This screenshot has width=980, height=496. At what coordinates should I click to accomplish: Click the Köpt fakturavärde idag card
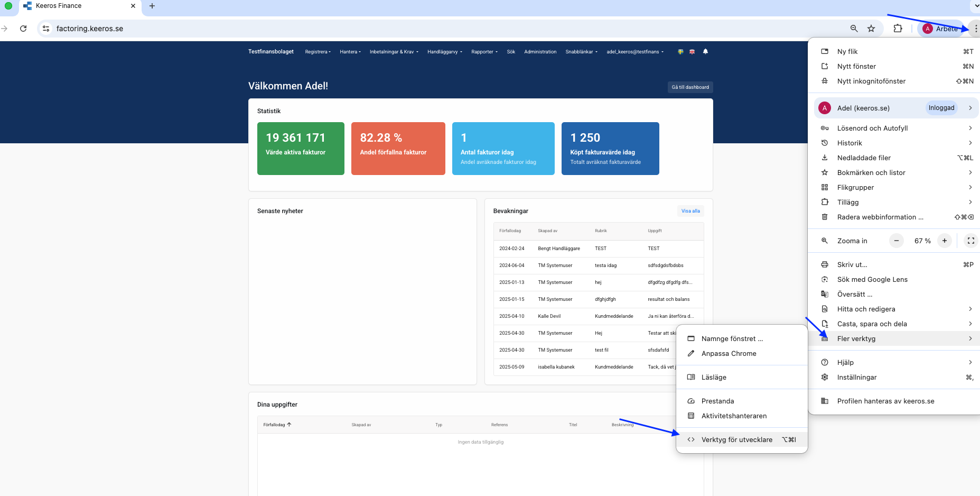click(610, 149)
